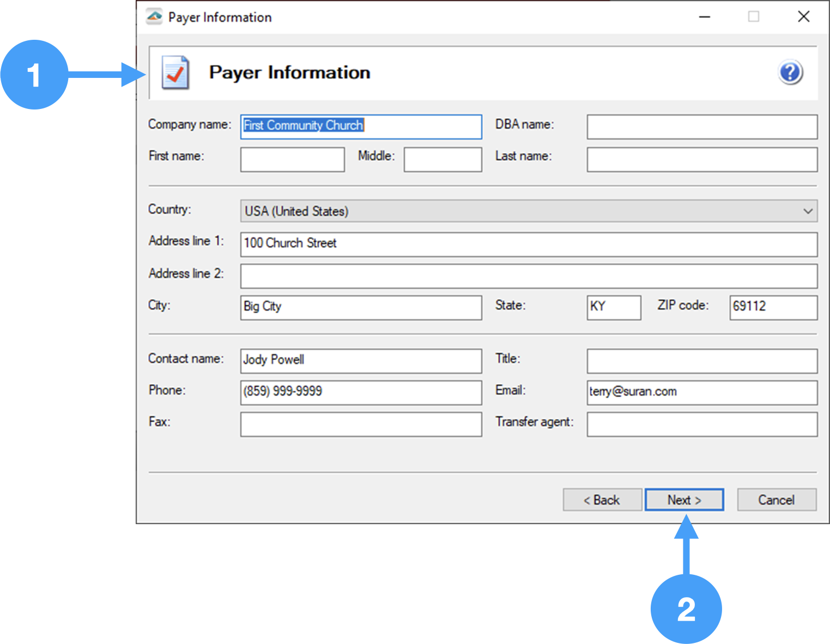Screen dimensions: 830x644
Task: Focus the DBA name text box
Action: (701, 126)
